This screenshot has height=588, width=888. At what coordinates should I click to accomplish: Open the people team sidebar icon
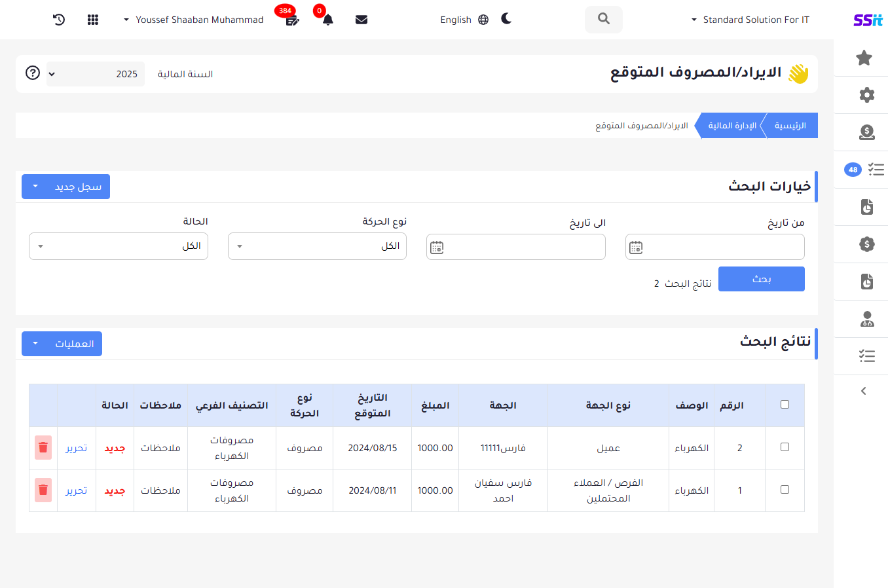coord(867,319)
